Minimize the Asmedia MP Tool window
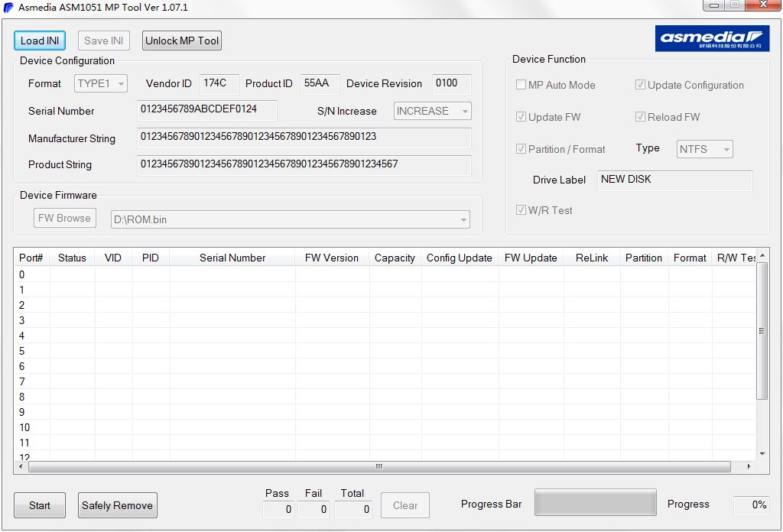This screenshot has width=783, height=532. pyautogui.click(x=714, y=5)
